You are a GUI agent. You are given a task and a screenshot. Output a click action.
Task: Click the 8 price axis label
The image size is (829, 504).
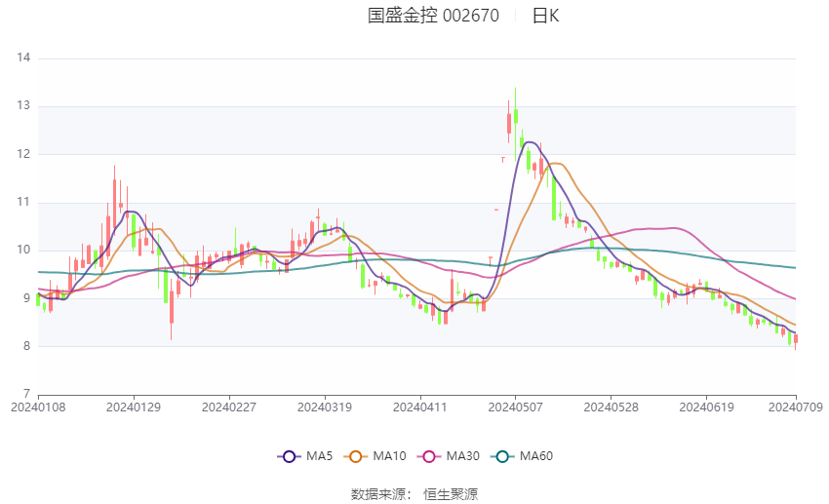pyautogui.click(x=26, y=346)
